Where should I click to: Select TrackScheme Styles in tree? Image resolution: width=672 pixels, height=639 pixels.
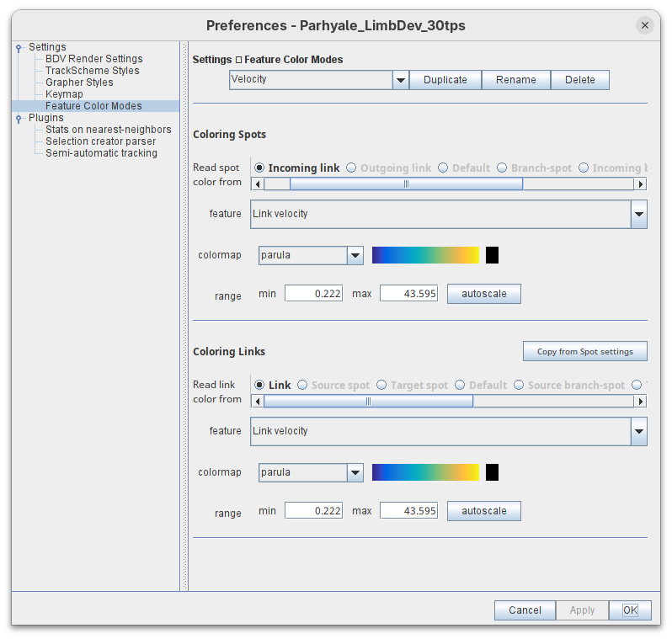pyautogui.click(x=92, y=71)
